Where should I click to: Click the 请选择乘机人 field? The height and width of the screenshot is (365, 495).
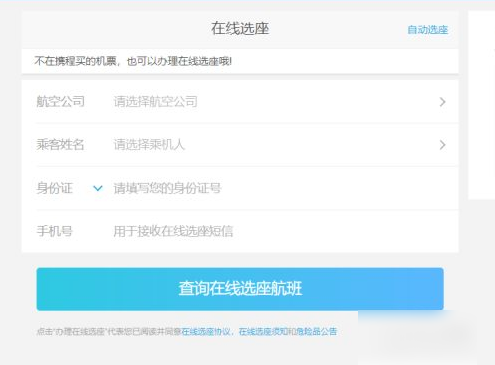[149, 145]
